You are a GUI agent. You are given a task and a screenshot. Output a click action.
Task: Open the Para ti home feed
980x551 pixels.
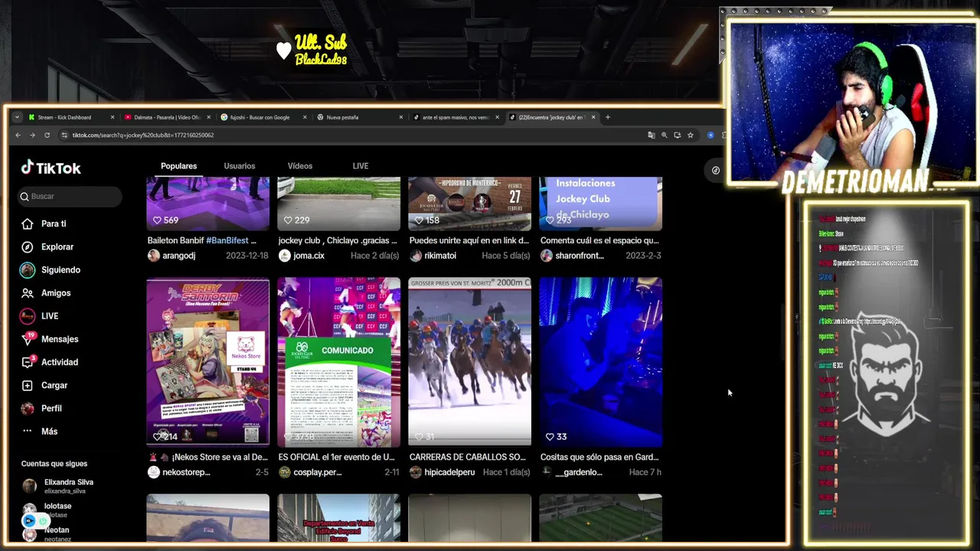coord(44,223)
